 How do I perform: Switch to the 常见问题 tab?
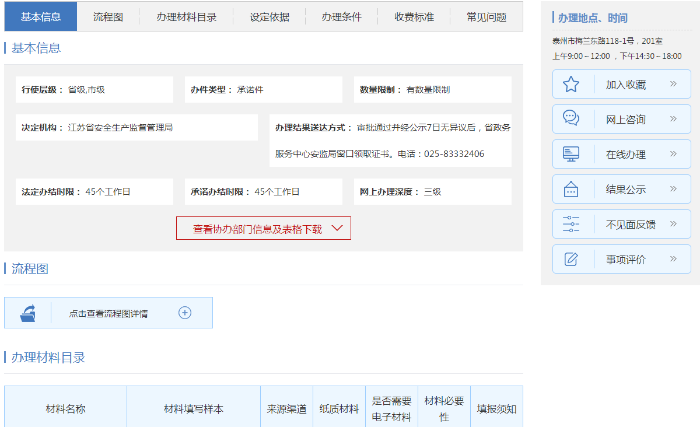tap(486, 17)
